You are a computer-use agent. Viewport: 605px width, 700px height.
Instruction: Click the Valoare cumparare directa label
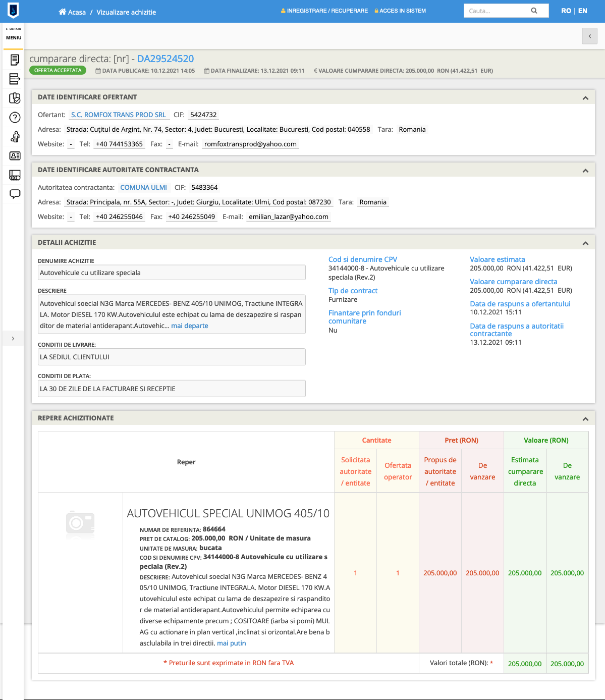point(514,282)
